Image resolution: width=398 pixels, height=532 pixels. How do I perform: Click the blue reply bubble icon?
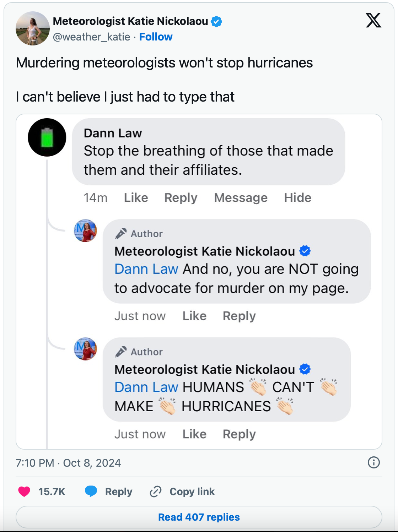(91, 491)
